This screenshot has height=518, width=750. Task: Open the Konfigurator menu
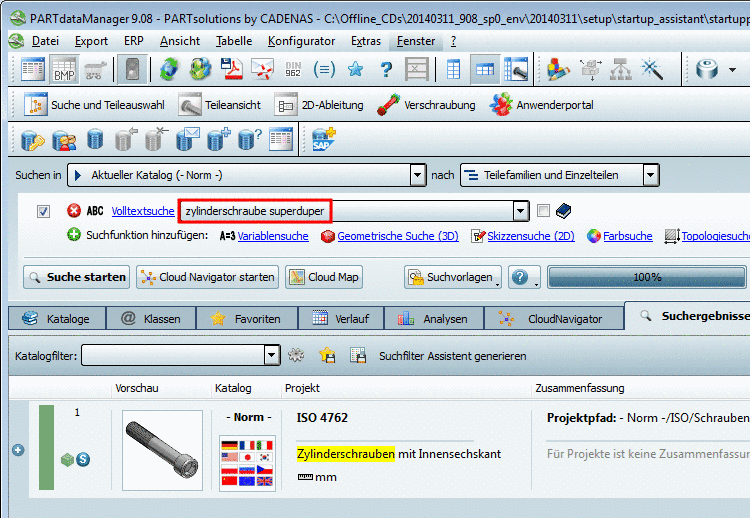click(x=301, y=41)
